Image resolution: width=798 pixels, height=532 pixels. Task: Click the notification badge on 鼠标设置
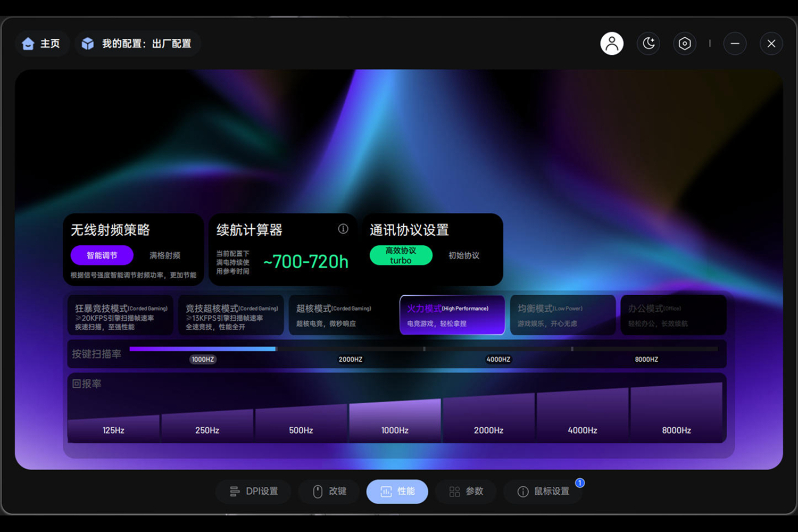[580, 483]
